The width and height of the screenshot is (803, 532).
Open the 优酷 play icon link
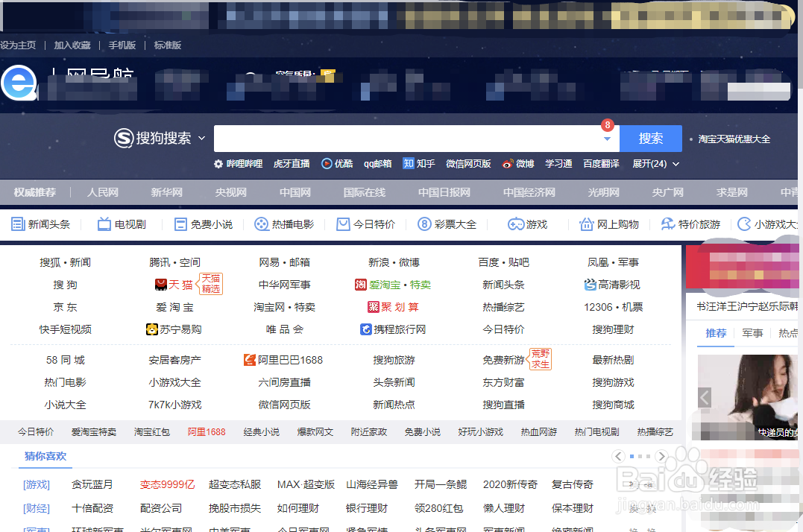(327, 164)
